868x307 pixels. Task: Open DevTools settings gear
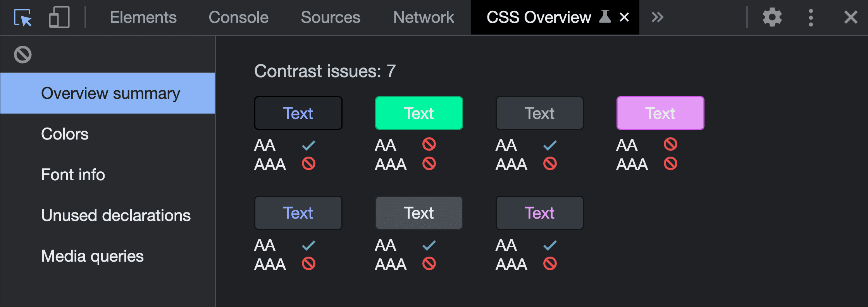point(772,17)
